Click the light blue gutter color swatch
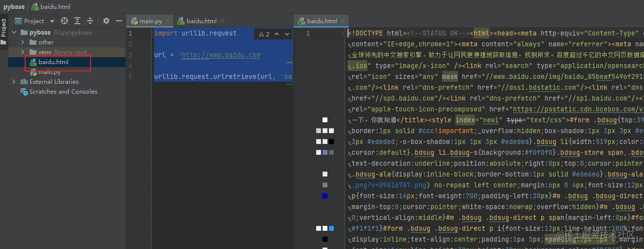 coord(331,229)
